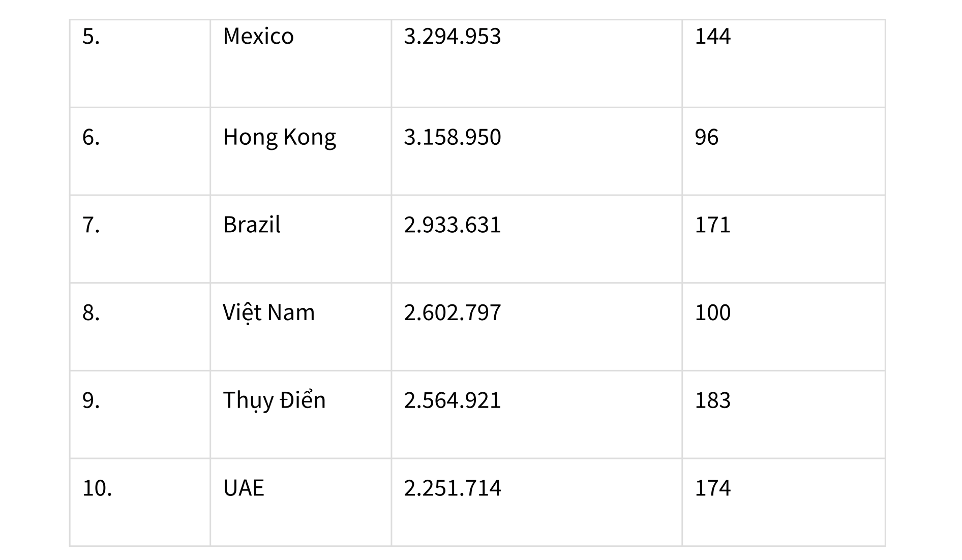This screenshot has height=560, width=962.
Task: Select the figure 2.251.714
Action: [452, 488]
